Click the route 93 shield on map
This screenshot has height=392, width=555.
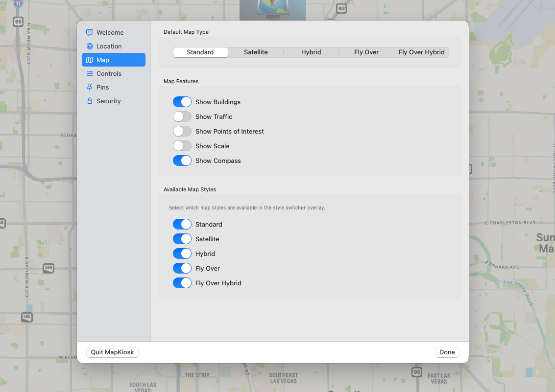point(341,8)
